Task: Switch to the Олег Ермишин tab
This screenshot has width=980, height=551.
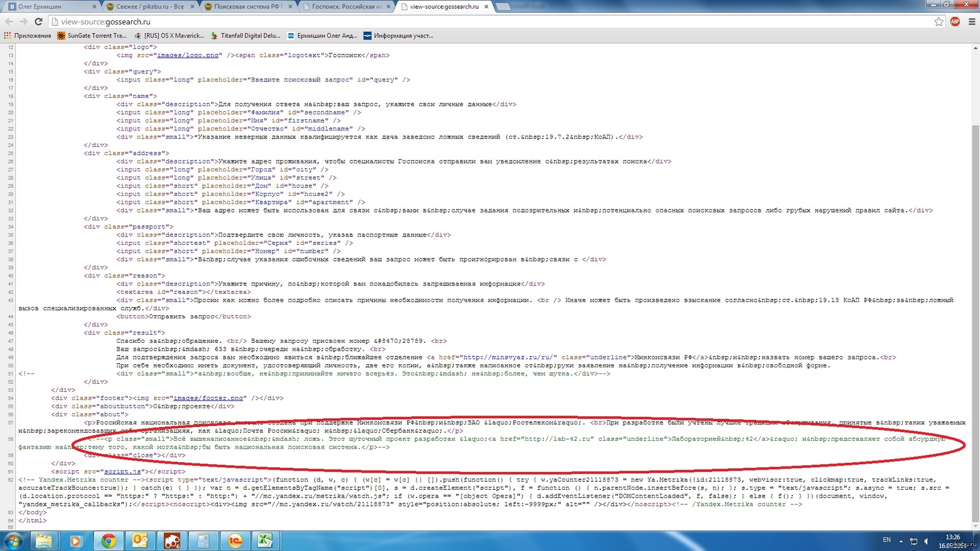Action: [49, 7]
